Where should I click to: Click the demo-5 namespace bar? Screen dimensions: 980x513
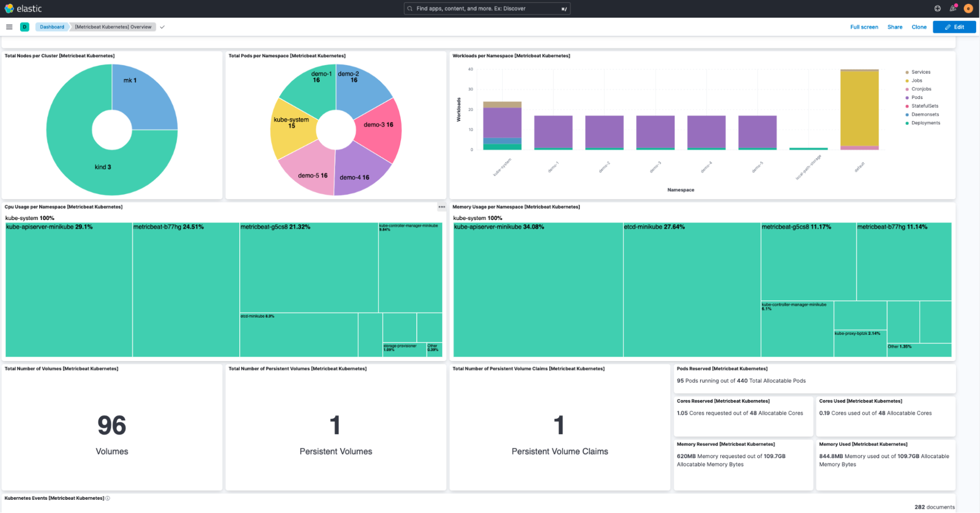757,132
